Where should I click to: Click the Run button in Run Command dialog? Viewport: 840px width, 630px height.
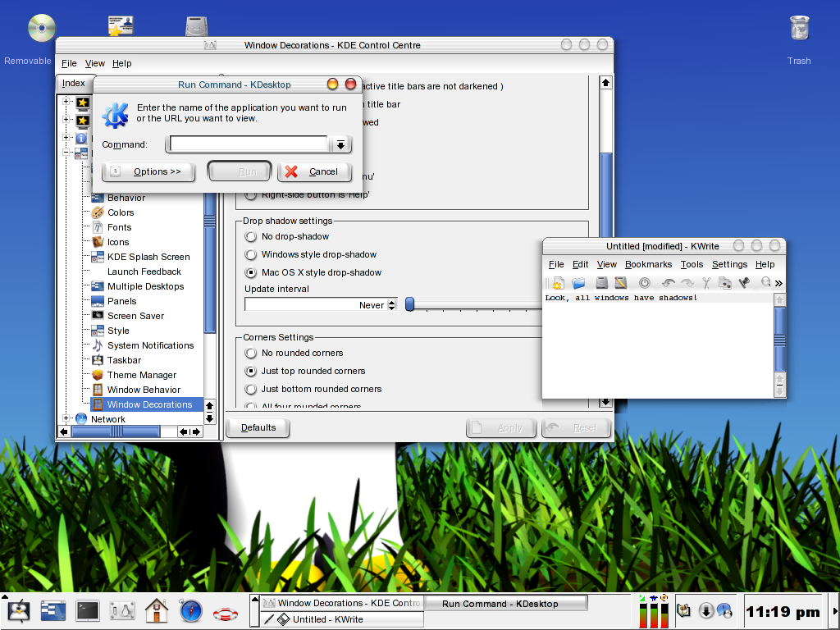240,171
